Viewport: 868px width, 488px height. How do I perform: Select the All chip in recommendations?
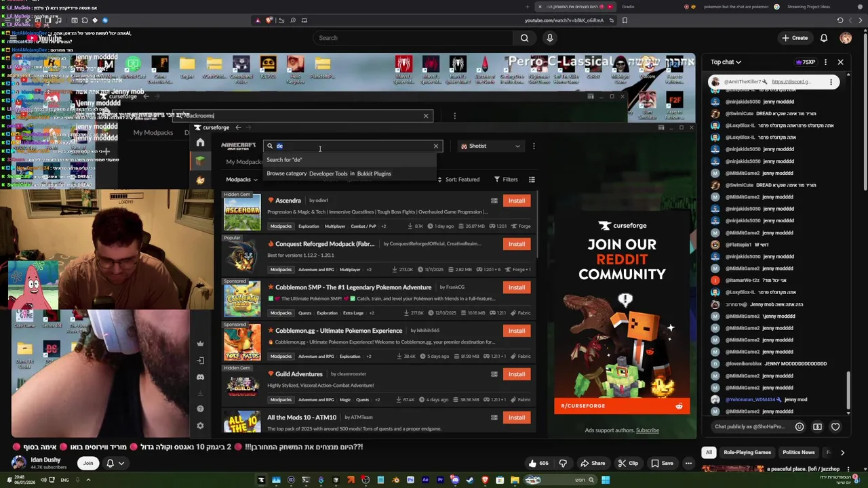pos(709,453)
